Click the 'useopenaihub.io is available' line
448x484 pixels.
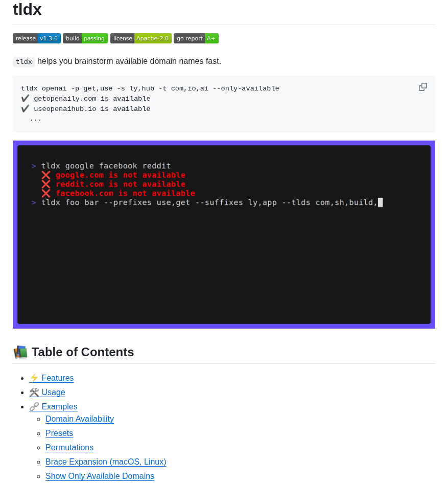point(86,109)
